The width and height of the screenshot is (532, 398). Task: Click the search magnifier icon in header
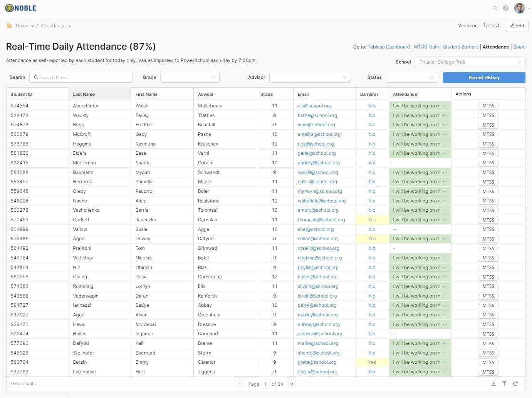(x=495, y=8)
